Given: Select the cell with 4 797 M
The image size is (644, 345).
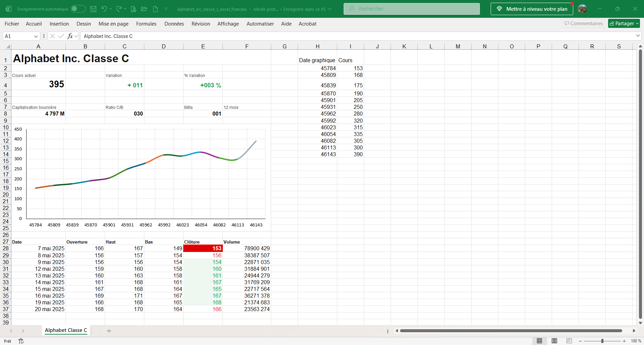Looking at the screenshot, I should click(x=39, y=114).
